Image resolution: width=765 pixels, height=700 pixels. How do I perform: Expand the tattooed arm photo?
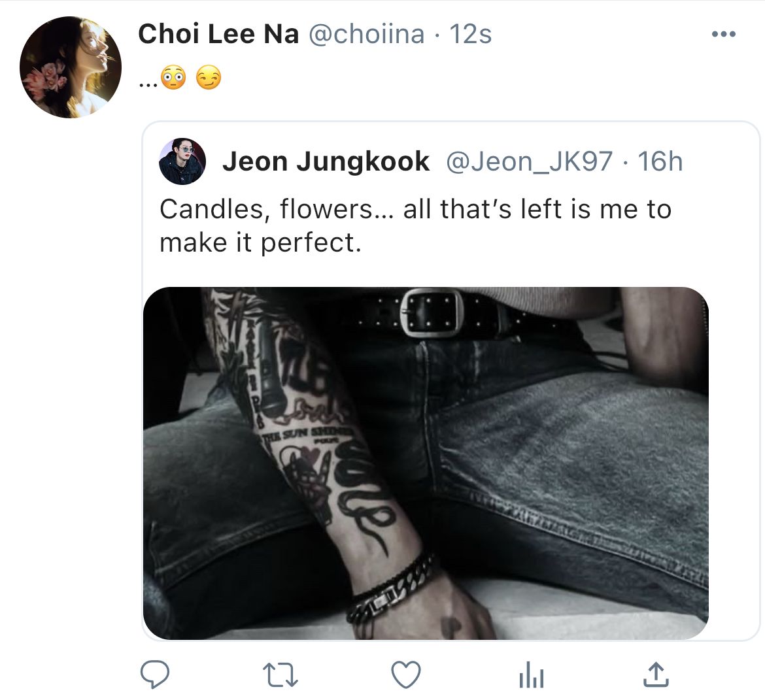[x=426, y=463]
